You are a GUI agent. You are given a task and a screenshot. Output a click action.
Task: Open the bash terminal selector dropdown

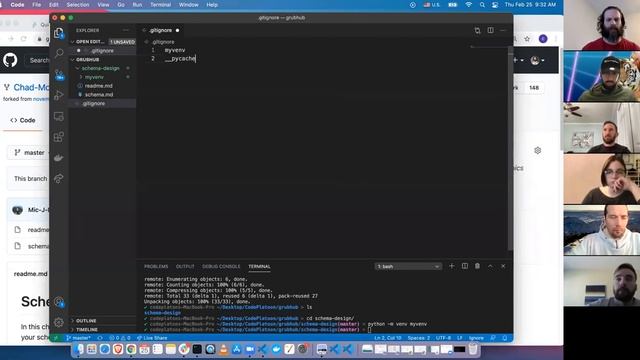pos(408,267)
